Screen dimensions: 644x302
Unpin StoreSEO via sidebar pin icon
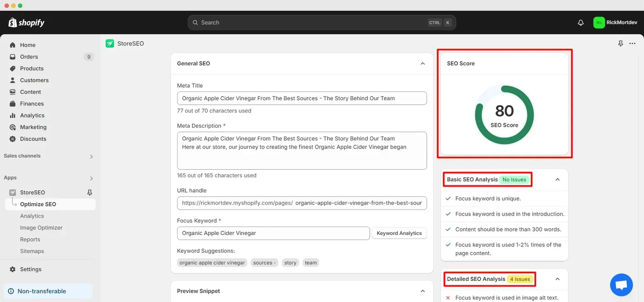tap(90, 193)
